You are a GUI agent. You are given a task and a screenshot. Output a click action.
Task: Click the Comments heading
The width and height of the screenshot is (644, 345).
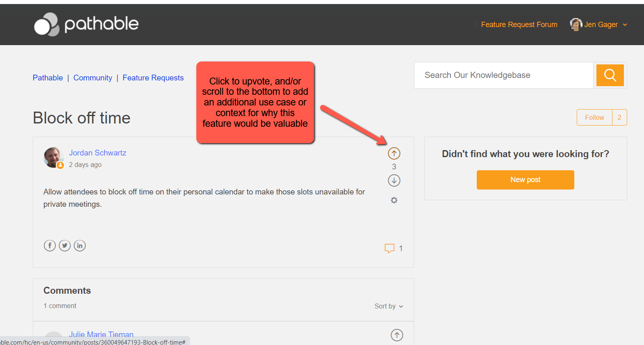pyautogui.click(x=67, y=290)
